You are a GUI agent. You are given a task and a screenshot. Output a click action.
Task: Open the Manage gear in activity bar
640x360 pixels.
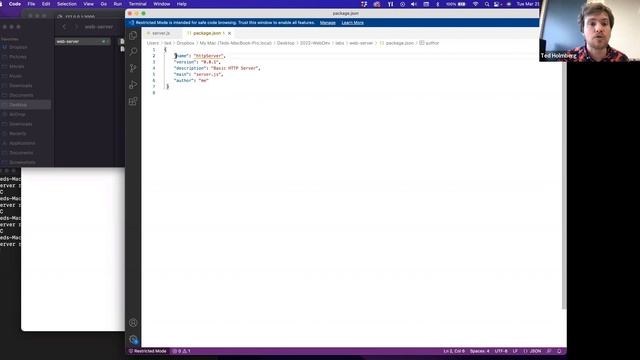tap(133, 339)
